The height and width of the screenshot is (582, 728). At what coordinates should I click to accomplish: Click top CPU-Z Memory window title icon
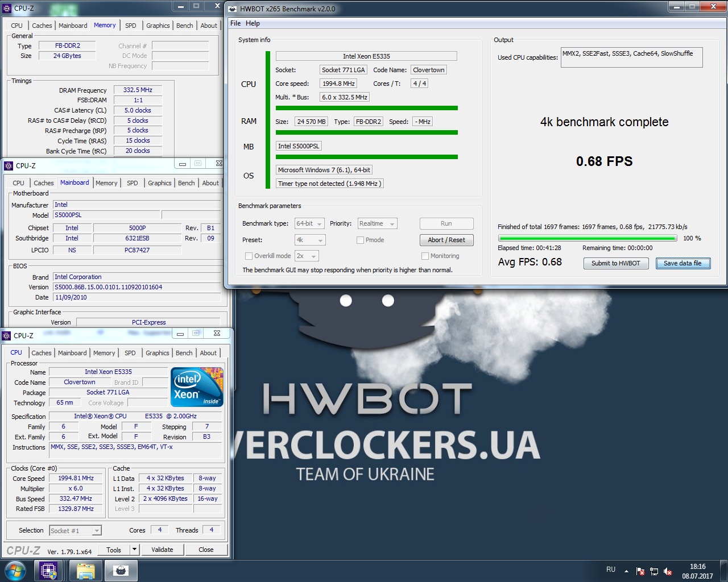click(7, 9)
